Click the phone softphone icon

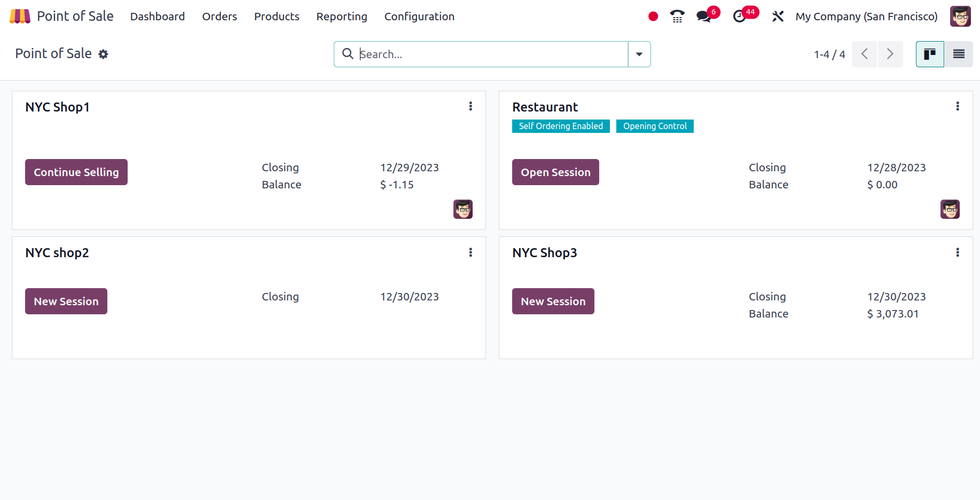pyautogui.click(x=677, y=17)
